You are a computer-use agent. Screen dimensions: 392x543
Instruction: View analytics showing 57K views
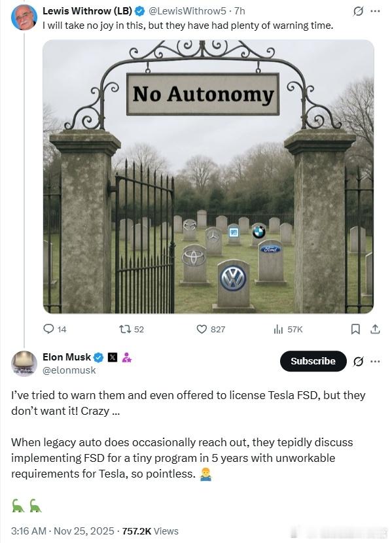[x=278, y=329]
